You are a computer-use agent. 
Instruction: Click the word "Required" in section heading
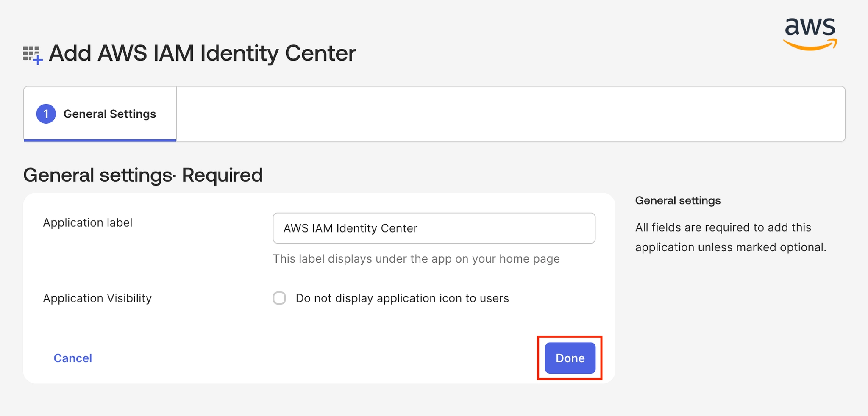[222, 175]
